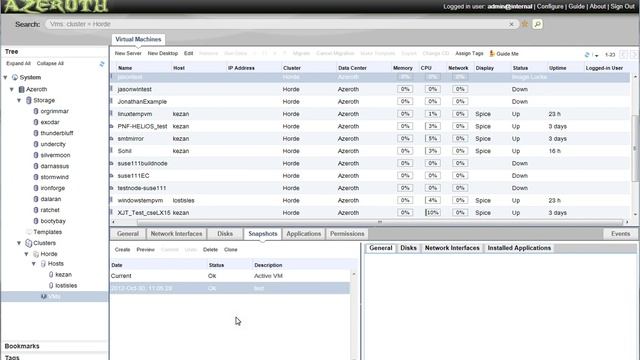Select host kezan in the tree

tap(63, 275)
